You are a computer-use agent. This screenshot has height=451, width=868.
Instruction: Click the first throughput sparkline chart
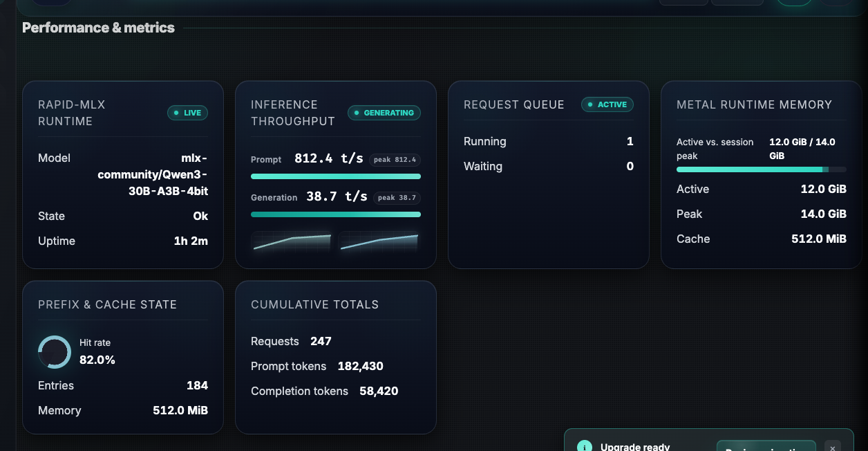coord(292,242)
